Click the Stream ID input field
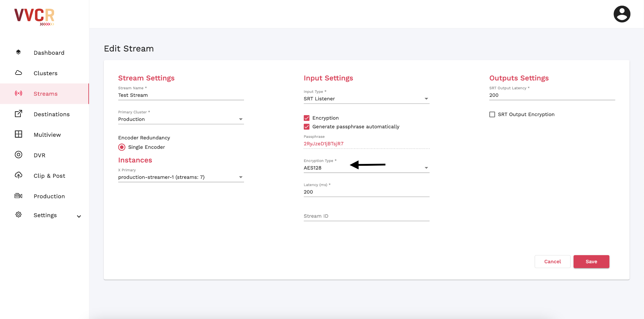644x319 pixels. pyautogui.click(x=366, y=216)
